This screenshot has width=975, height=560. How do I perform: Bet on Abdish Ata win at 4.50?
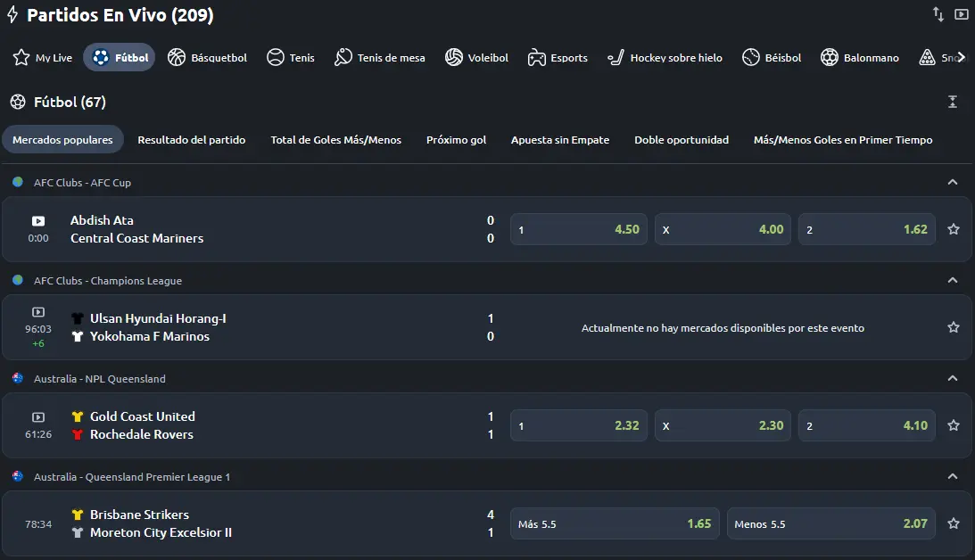[x=578, y=229]
